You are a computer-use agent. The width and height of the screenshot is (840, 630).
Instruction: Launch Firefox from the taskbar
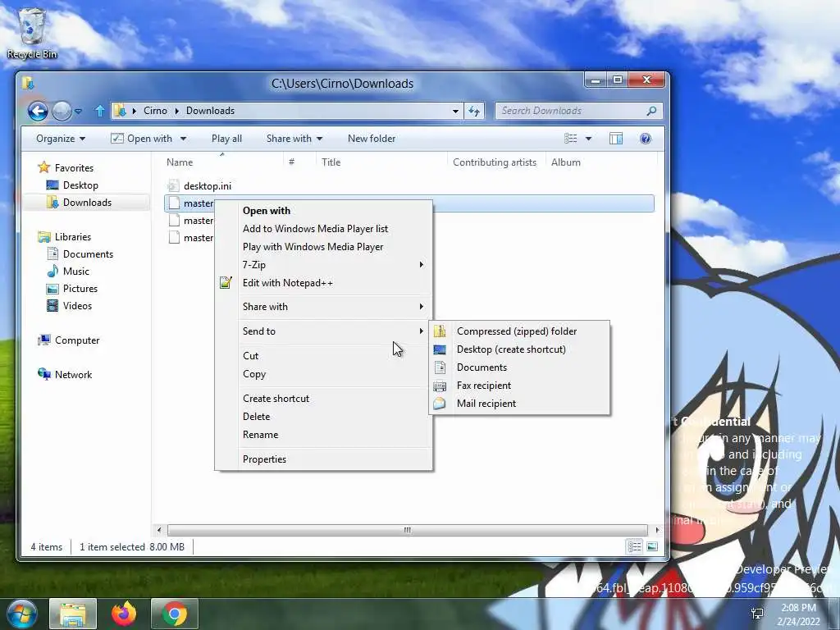click(x=124, y=614)
